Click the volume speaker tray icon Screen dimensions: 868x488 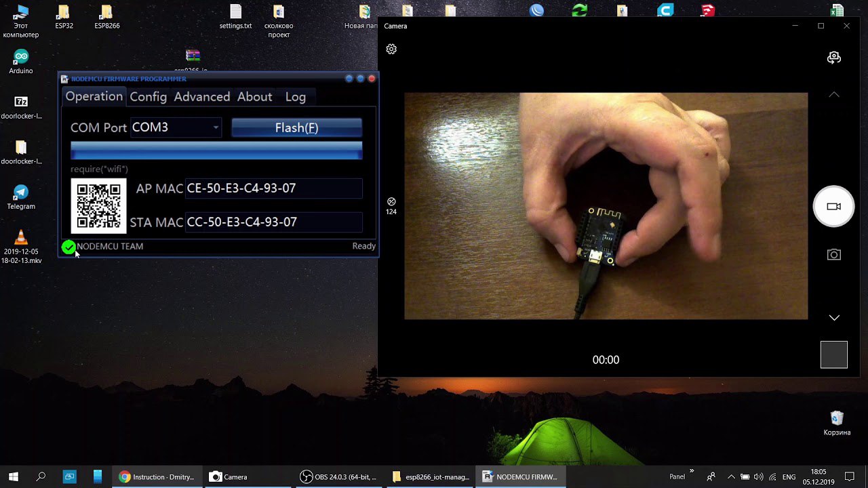pyautogui.click(x=758, y=476)
